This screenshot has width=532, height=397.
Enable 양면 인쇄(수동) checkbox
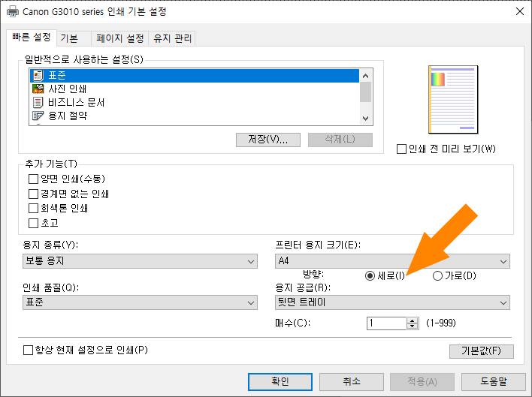(33, 179)
